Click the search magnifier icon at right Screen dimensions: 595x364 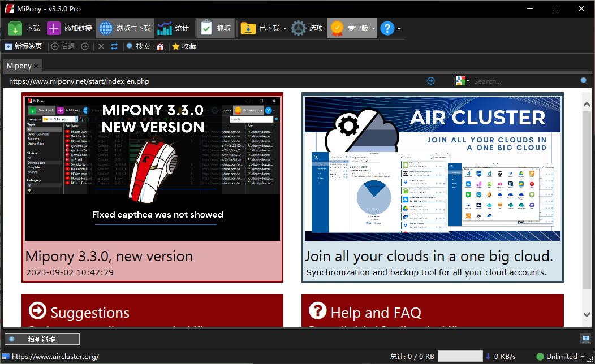pos(584,81)
